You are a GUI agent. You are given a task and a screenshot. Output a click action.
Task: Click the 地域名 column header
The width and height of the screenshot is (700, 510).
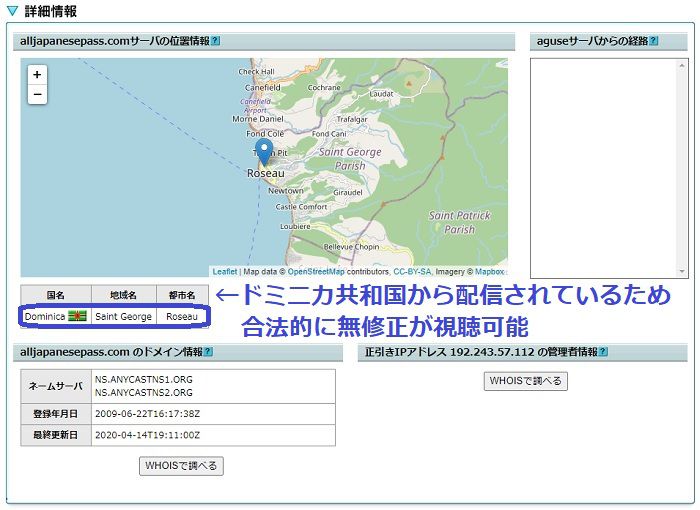[x=124, y=295]
